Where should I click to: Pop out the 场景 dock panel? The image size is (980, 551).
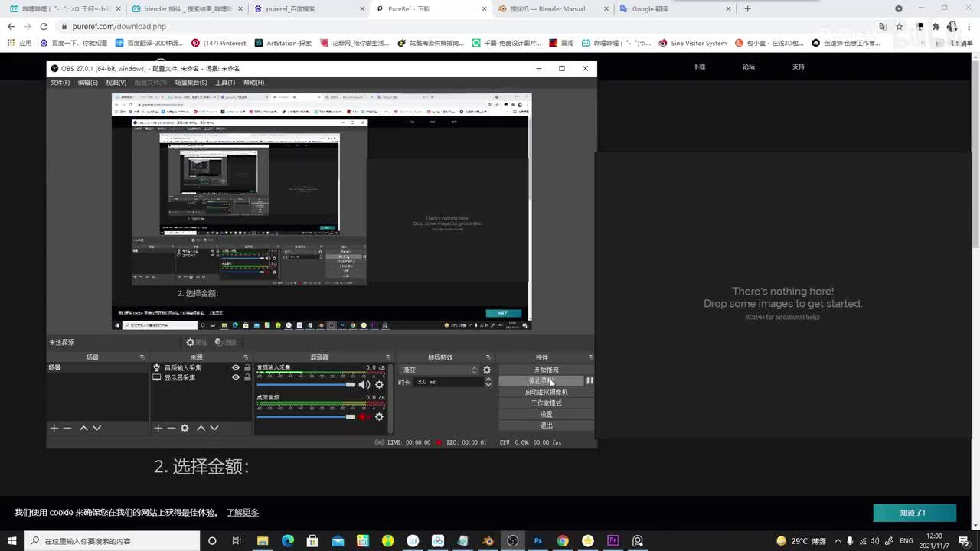coord(142,357)
